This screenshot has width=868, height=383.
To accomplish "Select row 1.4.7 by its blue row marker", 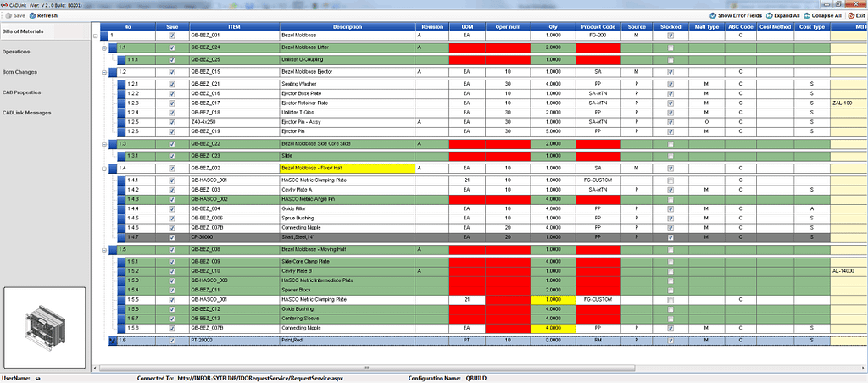I will pos(121,237).
